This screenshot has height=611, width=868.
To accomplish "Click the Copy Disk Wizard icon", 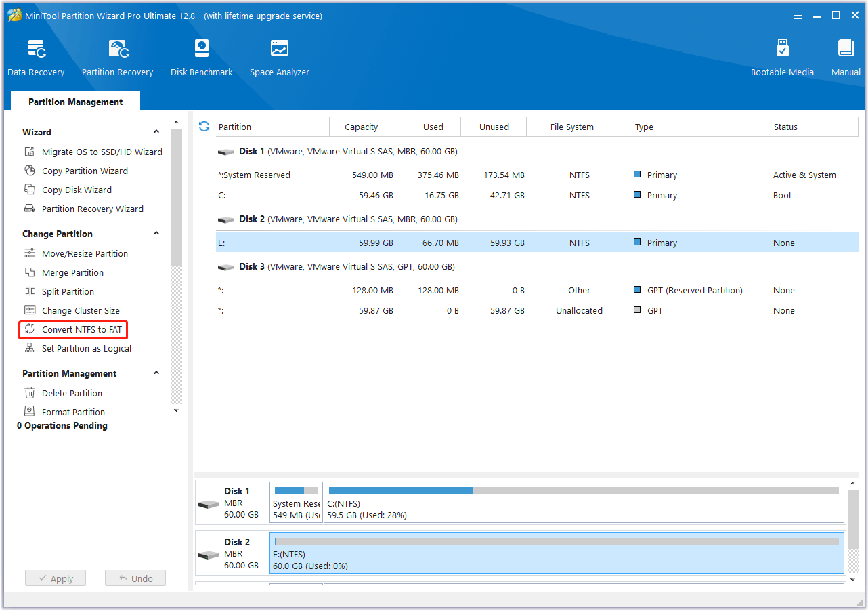I will (x=30, y=190).
